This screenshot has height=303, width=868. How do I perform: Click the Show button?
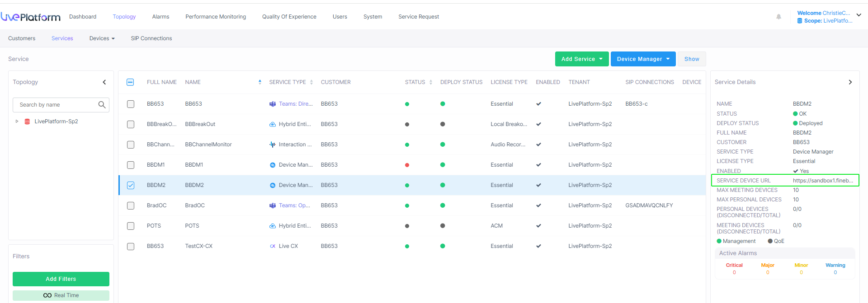(x=691, y=59)
